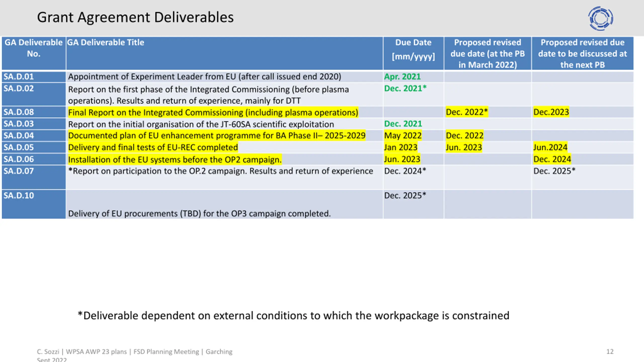Click Report on participation to the OP.2 campaign

221,171
